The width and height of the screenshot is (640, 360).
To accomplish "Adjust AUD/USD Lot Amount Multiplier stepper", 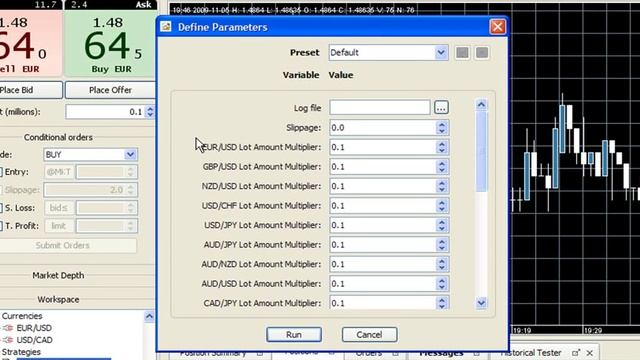I will (x=442, y=284).
